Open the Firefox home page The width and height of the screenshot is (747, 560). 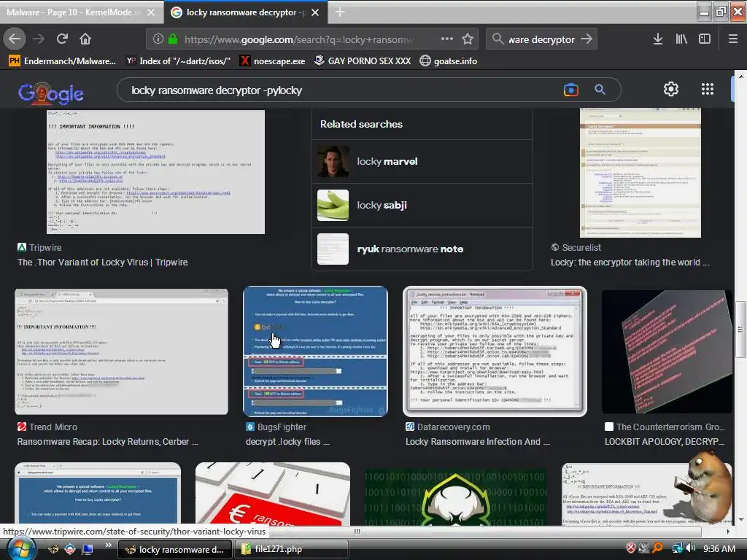tap(85, 39)
